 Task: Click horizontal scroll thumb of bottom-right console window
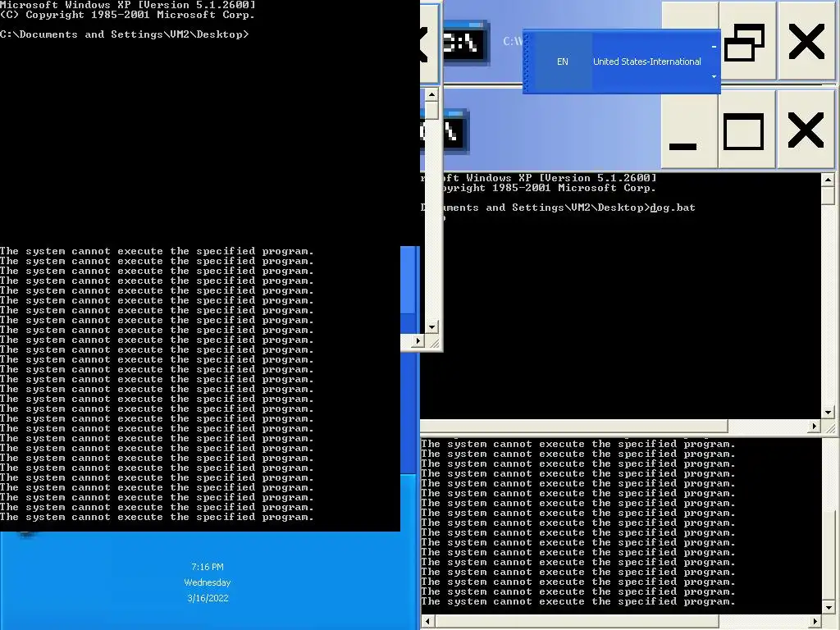click(x=576, y=622)
